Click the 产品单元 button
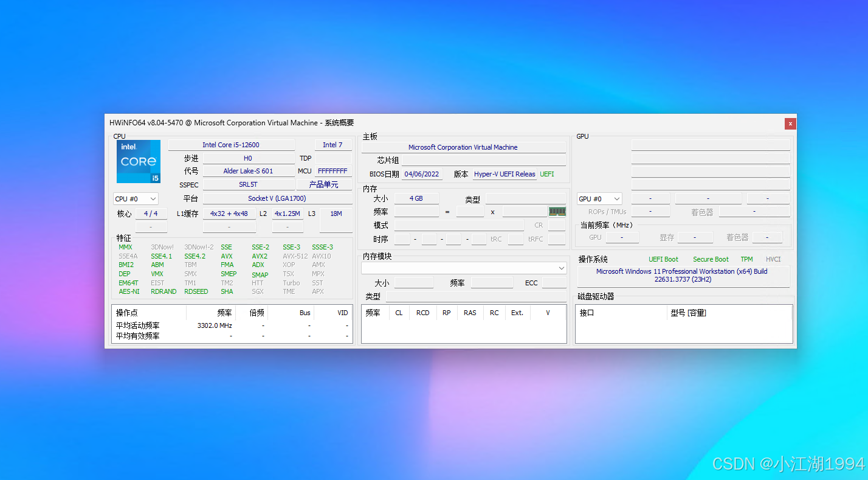868x480 pixels. pyautogui.click(x=323, y=184)
